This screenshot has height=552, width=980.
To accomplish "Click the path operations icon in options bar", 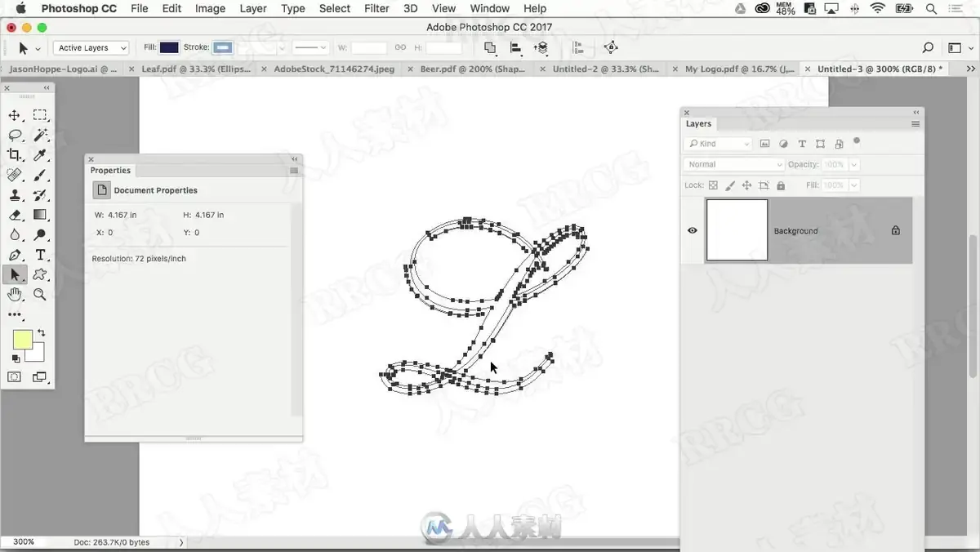I will click(x=490, y=48).
